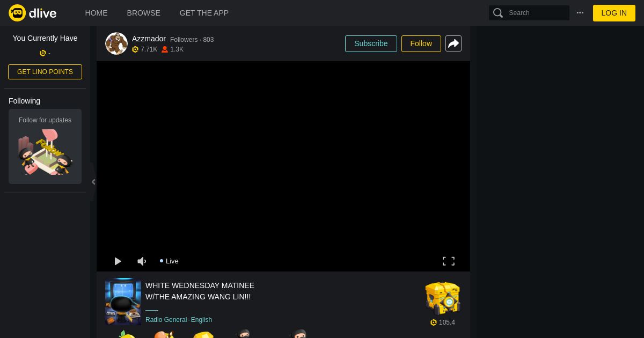This screenshot has width=644, height=338.
Task: Subscribe to Azzmador's channel
Action: point(371,43)
